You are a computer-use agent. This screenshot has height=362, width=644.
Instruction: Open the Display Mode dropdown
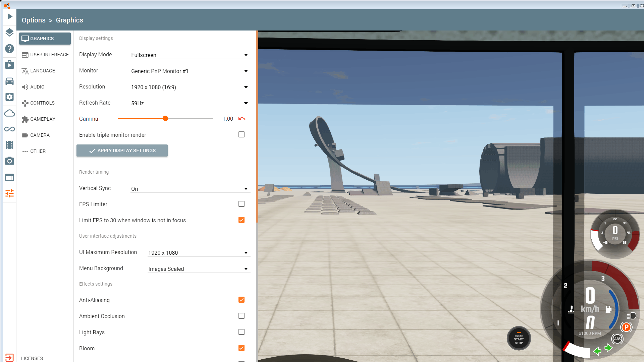click(x=190, y=55)
